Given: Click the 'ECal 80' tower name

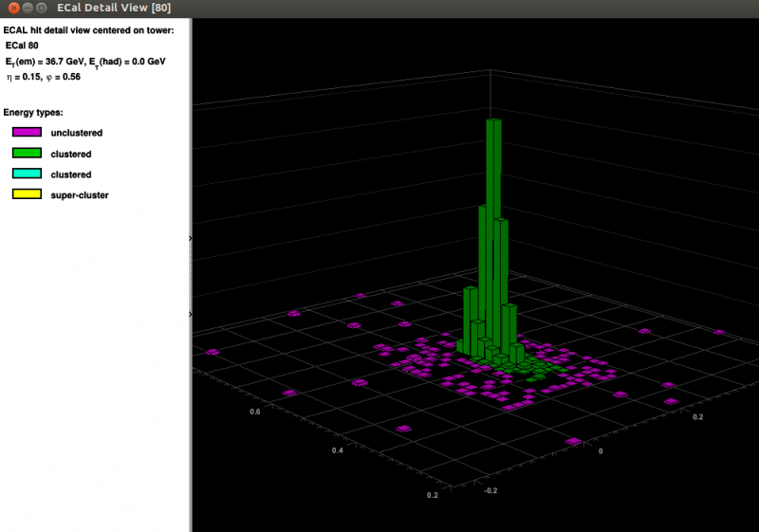Looking at the screenshot, I should (22, 46).
